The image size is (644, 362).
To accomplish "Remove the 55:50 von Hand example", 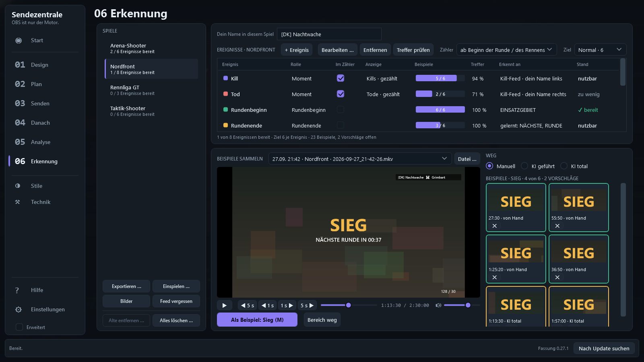I will pyautogui.click(x=557, y=226).
